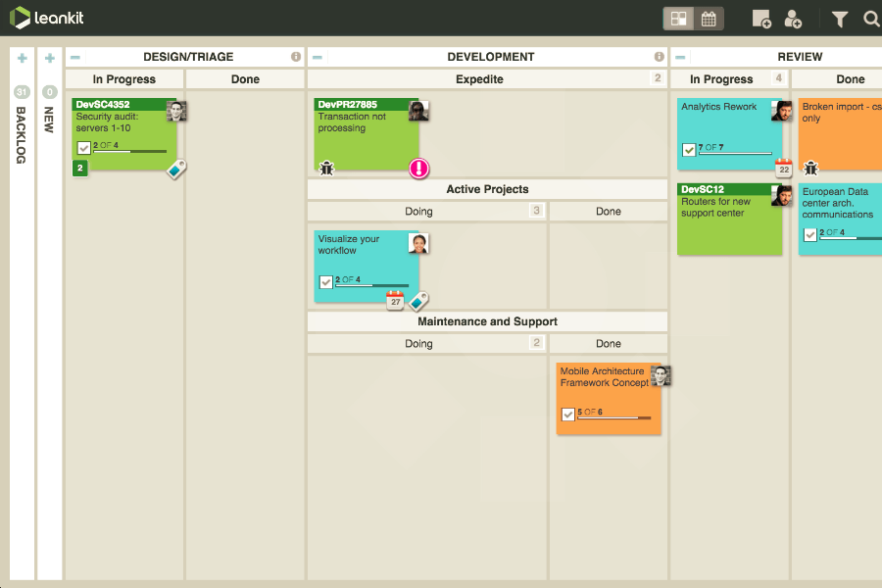882x588 pixels.
Task: Toggle task checkbox on Visualize your workflow card
Action: pyautogui.click(x=326, y=282)
